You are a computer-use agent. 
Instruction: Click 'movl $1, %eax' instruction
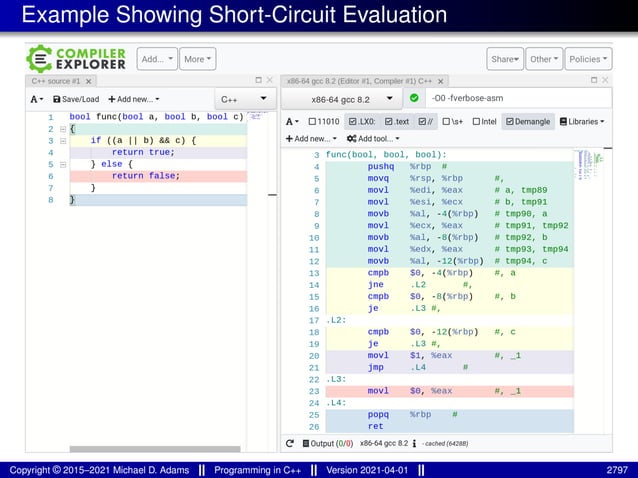pos(410,356)
